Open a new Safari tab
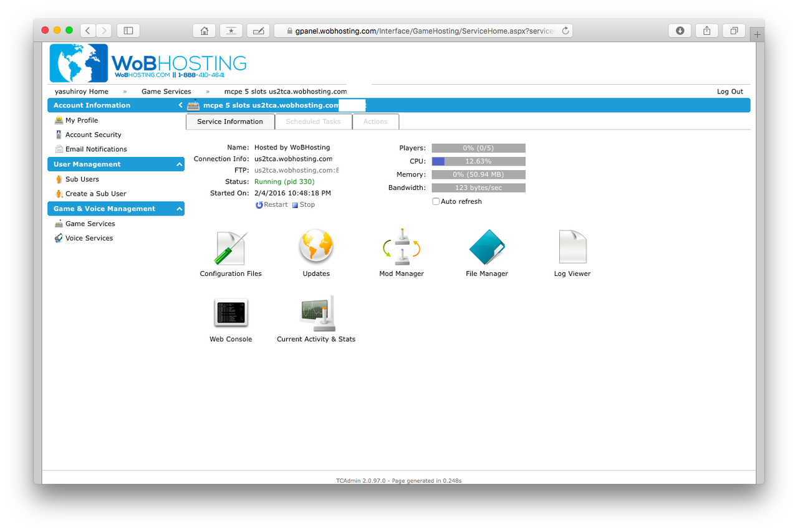The width and height of the screenshot is (798, 532). 757,35
